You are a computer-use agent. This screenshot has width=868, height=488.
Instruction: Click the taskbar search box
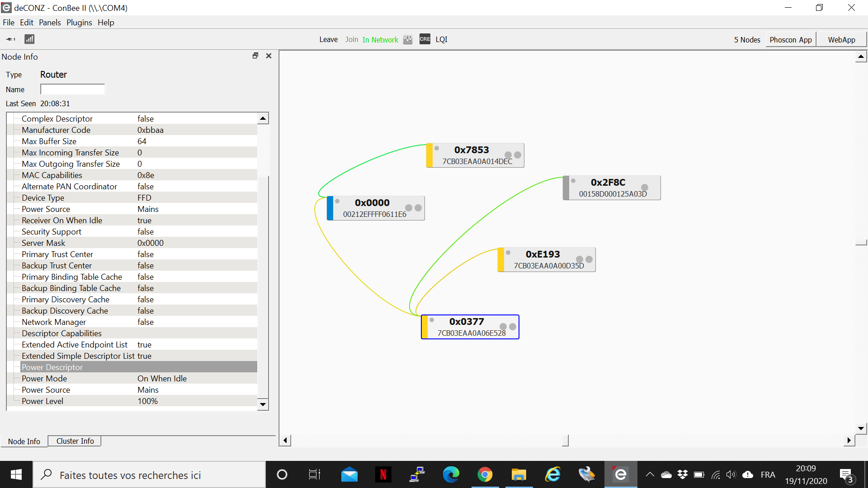149,475
